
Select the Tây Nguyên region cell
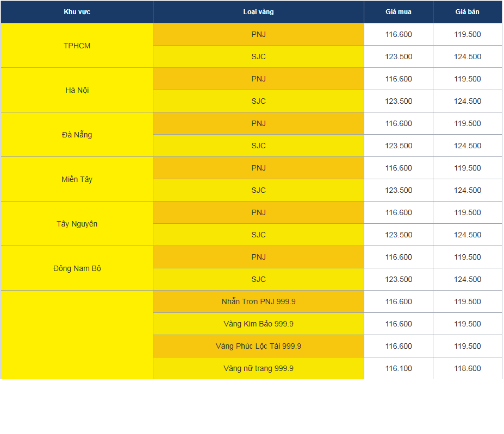77,224
